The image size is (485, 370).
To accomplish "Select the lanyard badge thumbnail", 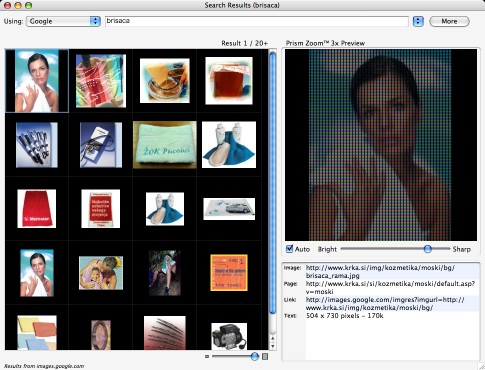I will 101,145.
